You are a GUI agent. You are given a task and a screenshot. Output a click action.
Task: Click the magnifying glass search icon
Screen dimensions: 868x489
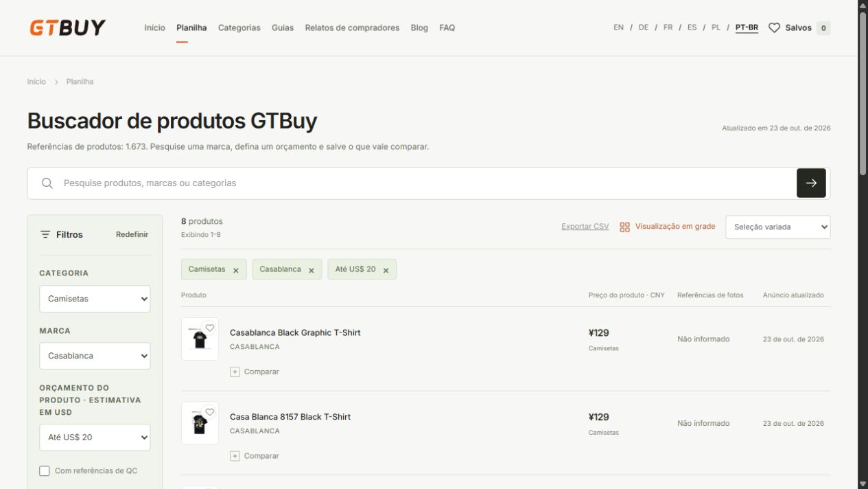point(47,183)
